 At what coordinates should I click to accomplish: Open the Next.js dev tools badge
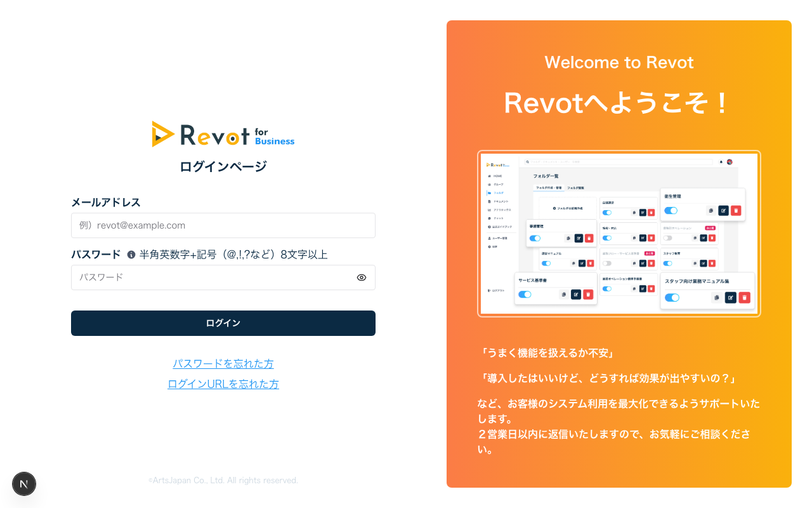(x=24, y=484)
